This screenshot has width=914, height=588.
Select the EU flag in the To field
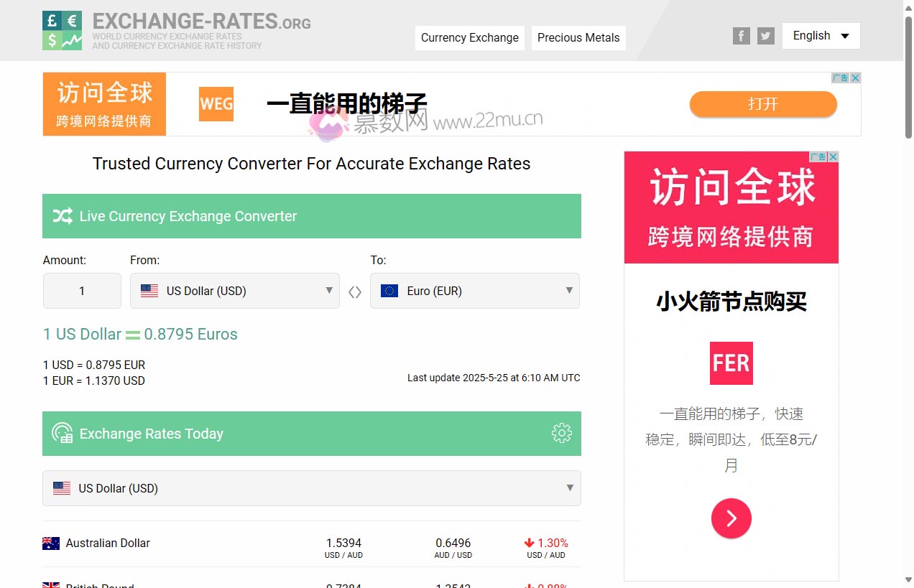coord(389,291)
